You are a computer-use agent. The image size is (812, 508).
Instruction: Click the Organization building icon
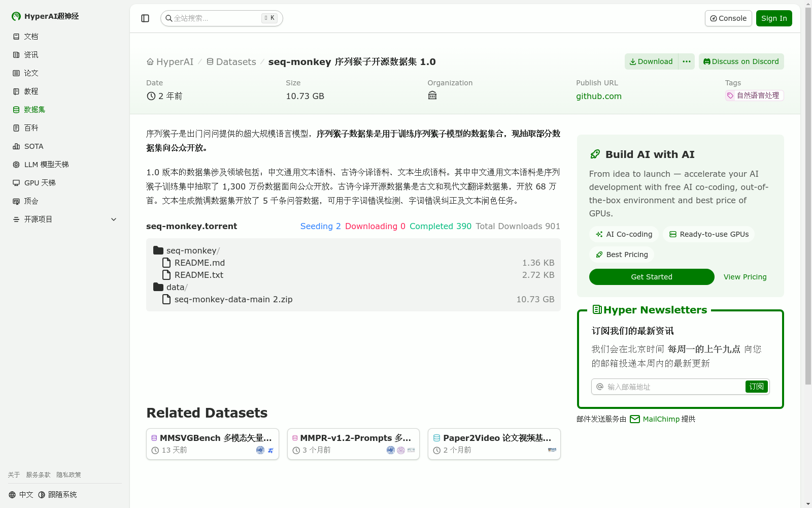pyautogui.click(x=432, y=96)
